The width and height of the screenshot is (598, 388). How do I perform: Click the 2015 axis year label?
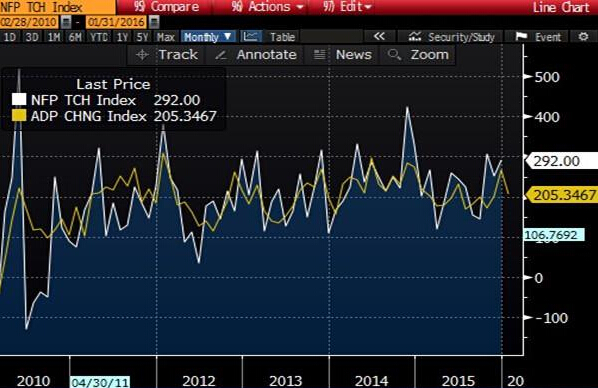coord(458,381)
